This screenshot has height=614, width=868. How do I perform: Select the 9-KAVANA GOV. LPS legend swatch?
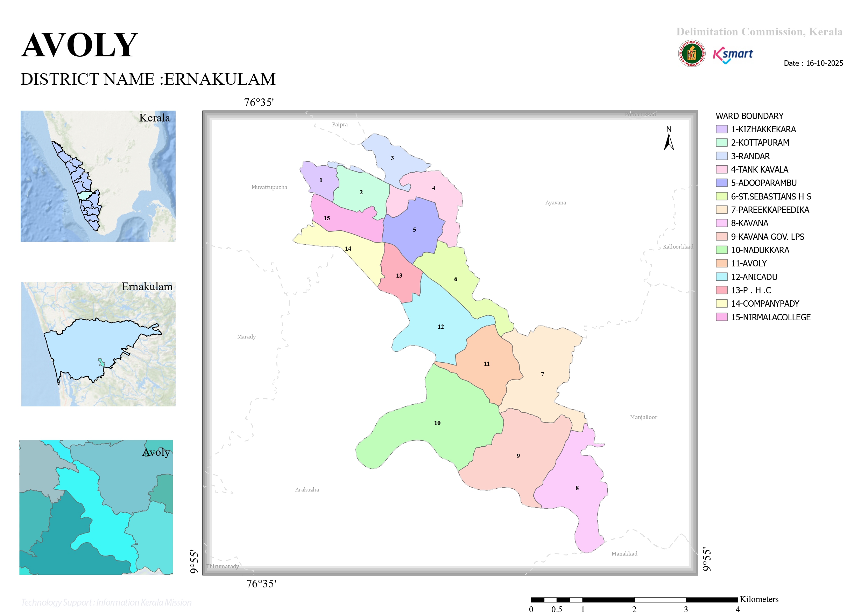(x=721, y=237)
